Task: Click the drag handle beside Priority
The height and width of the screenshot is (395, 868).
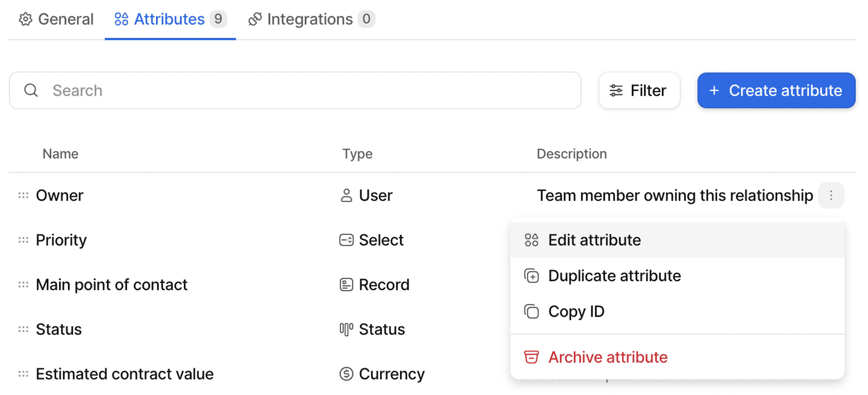Action: click(x=23, y=240)
